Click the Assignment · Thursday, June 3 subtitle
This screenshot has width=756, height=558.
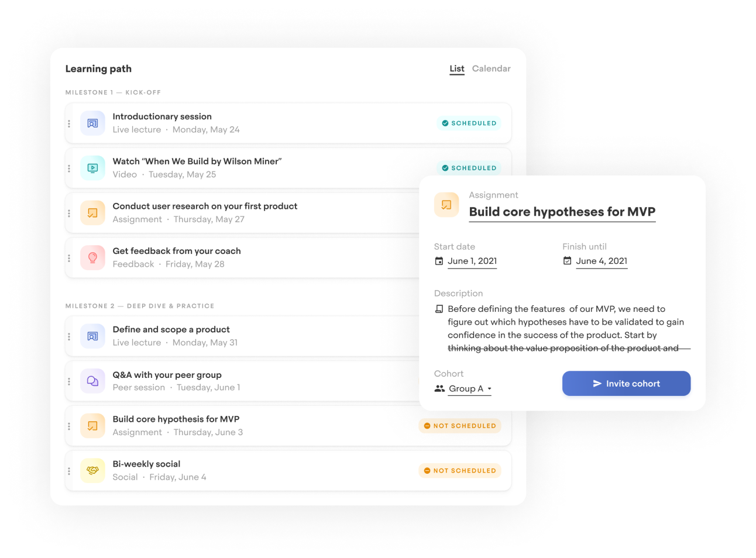tap(178, 432)
